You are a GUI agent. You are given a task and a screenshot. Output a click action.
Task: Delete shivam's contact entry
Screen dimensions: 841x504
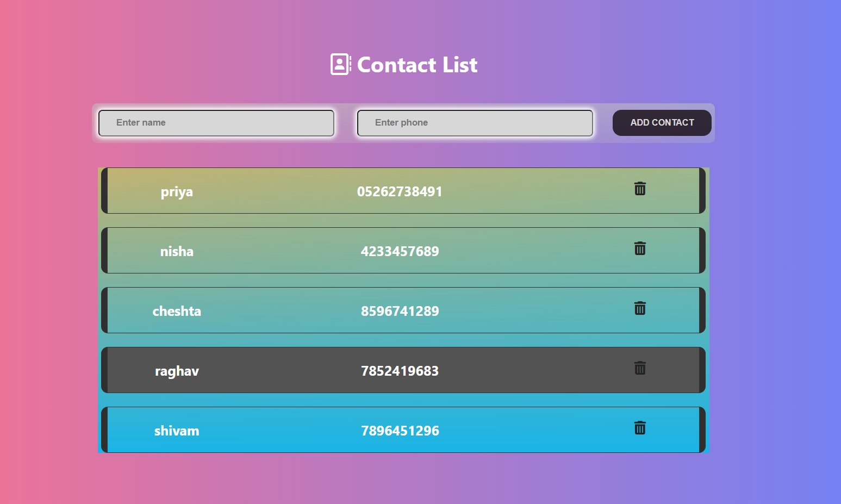(x=640, y=428)
